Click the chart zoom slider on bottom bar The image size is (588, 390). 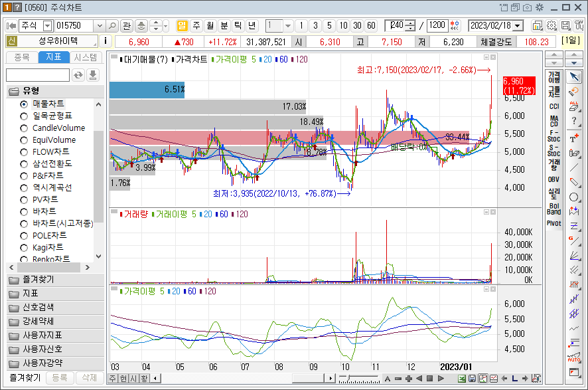(359, 378)
